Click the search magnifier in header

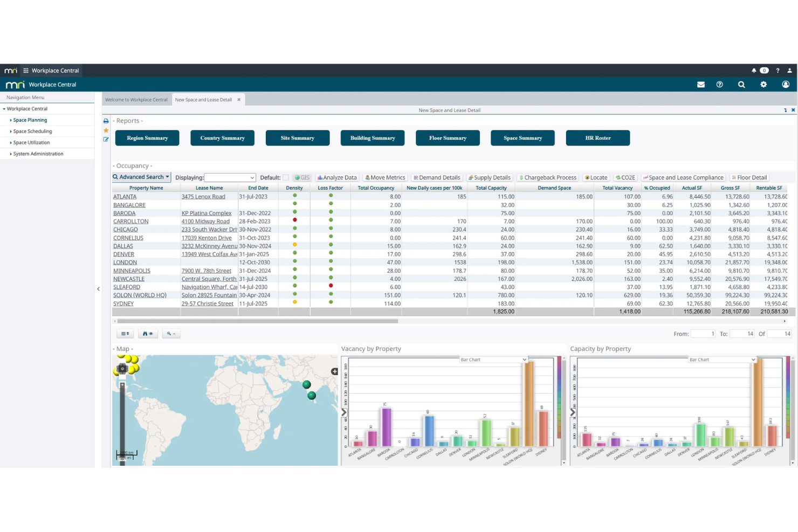tap(741, 85)
